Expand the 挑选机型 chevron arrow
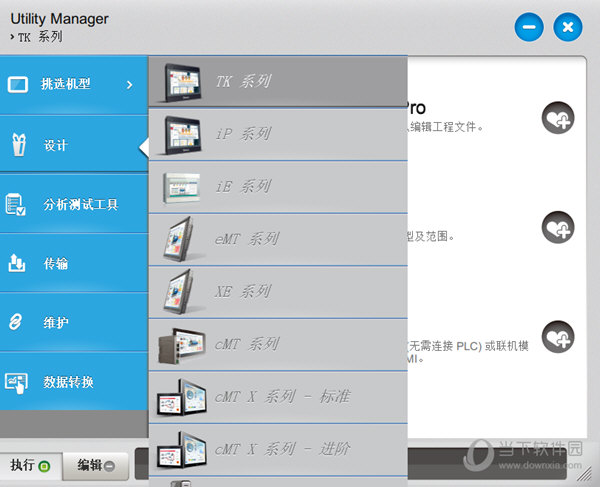Image resolution: width=600 pixels, height=487 pixels. pos(130,85)
